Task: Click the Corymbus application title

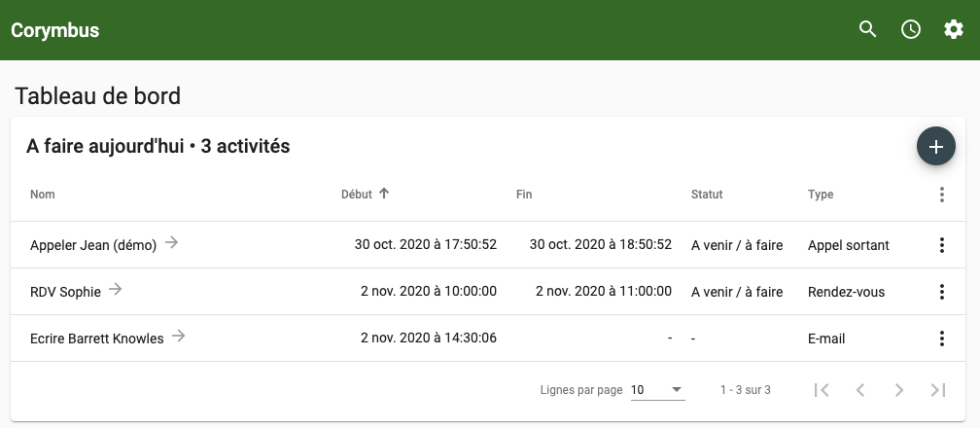Action: (55, 30)
